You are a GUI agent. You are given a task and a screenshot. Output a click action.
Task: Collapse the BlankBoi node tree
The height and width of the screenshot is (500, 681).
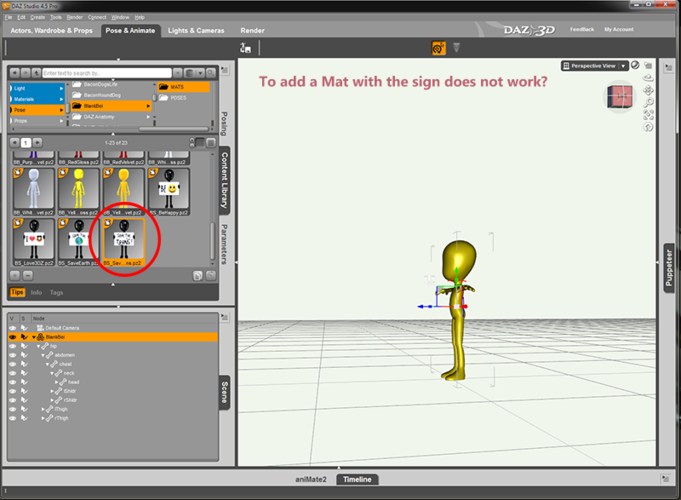34,337
